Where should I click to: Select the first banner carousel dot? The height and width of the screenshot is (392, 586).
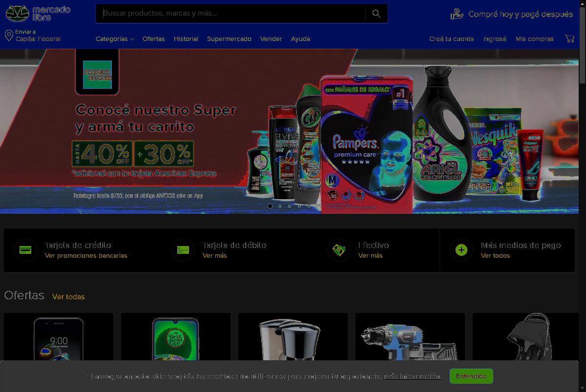[x=270, y=206]
